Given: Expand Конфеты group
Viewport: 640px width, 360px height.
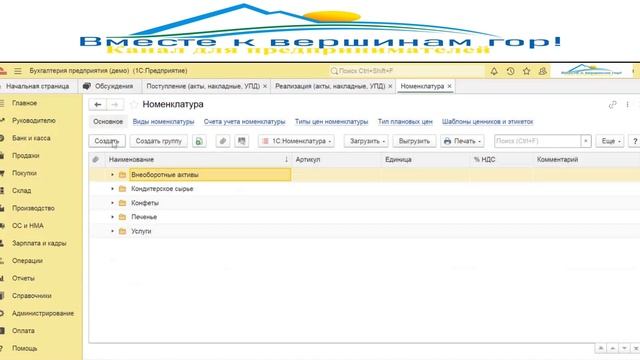Looking at the screenshot, I should point(112,203).
